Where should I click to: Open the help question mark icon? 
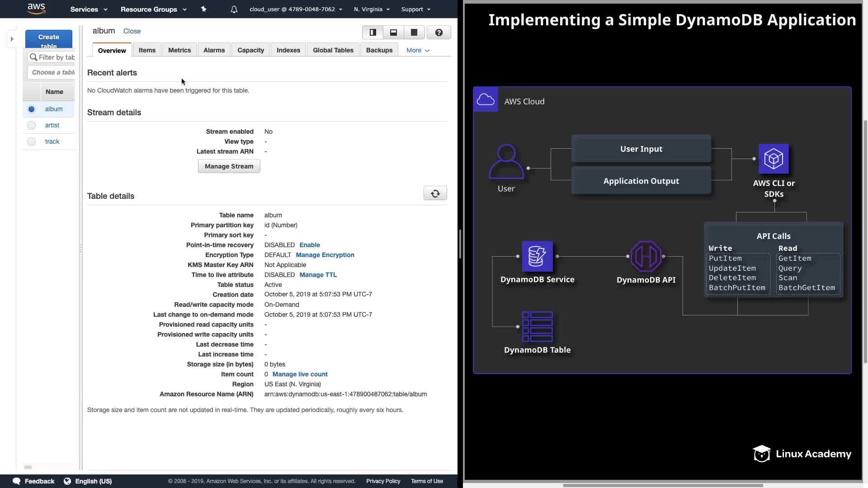coord(439,33)
